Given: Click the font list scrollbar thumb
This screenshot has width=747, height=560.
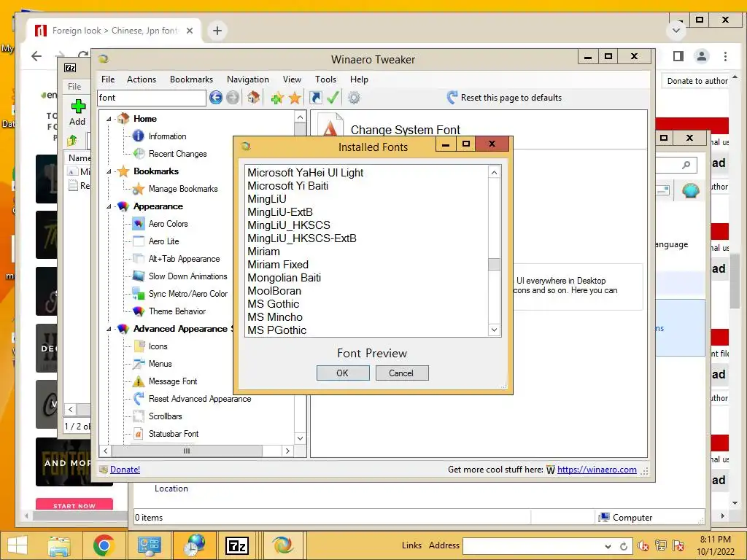Looking at the screenshot, I should (x=494, y=264).
